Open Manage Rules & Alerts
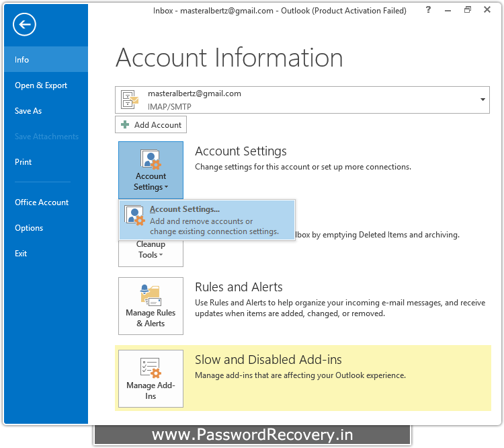The height and width of the screenshot is (448, 504). [151, 306]
